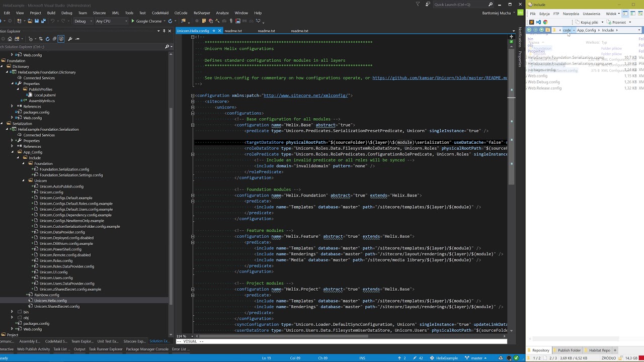The width and height of the screenshot is (644, 362).
Task: Expand the bin folder in Solution Explorer
Action: point(12,312)
